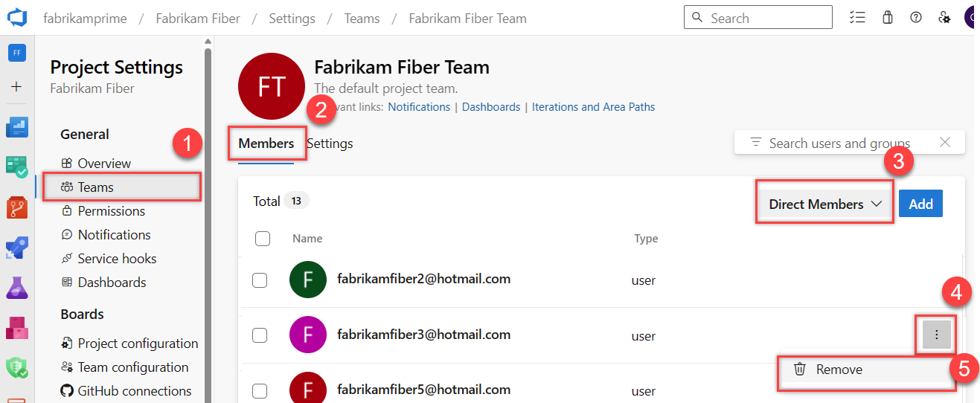Expand the Direct Members dropdown
980x403 pixels.
(x=824, y=204)
